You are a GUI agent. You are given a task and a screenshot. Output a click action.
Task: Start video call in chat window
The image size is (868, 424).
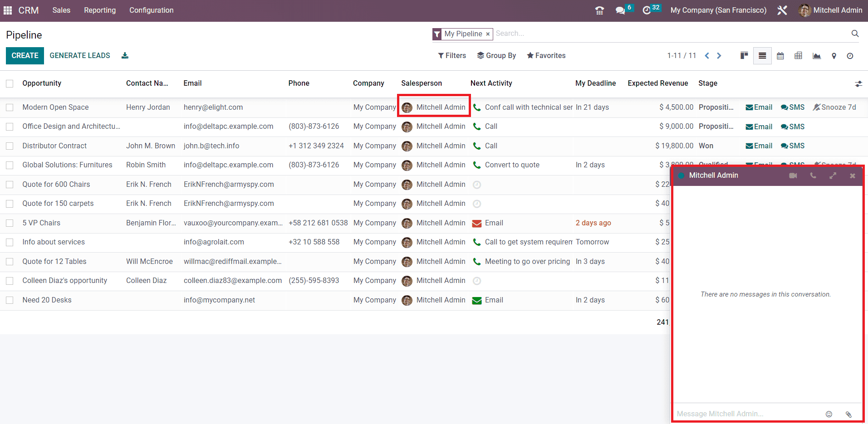tap(793, 175)
